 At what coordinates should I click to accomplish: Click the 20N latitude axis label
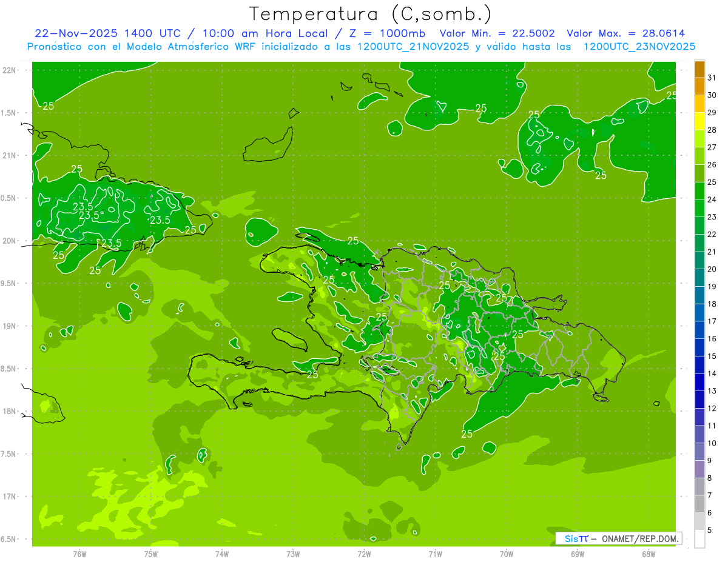pyautogui.click(x=10, y=241)
